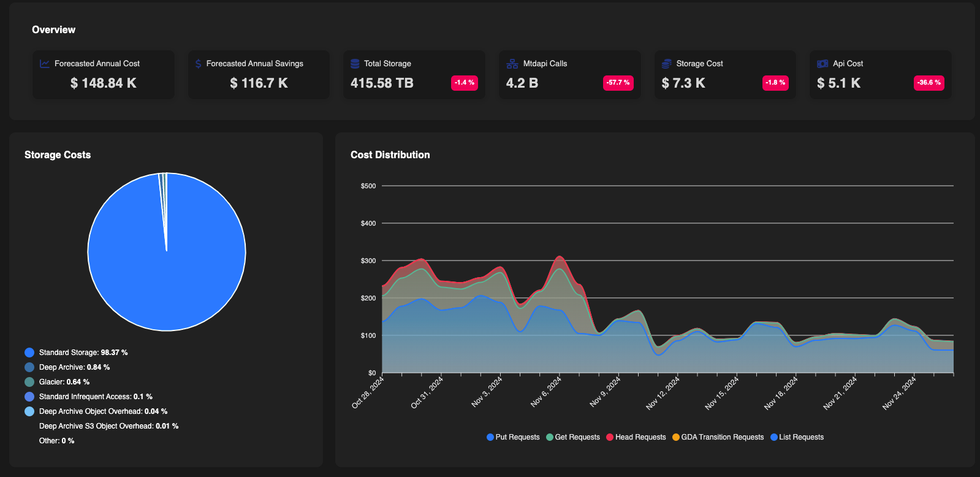
Task: Click the -1.8 % Storage Cost badge
Action: point(775,83)
